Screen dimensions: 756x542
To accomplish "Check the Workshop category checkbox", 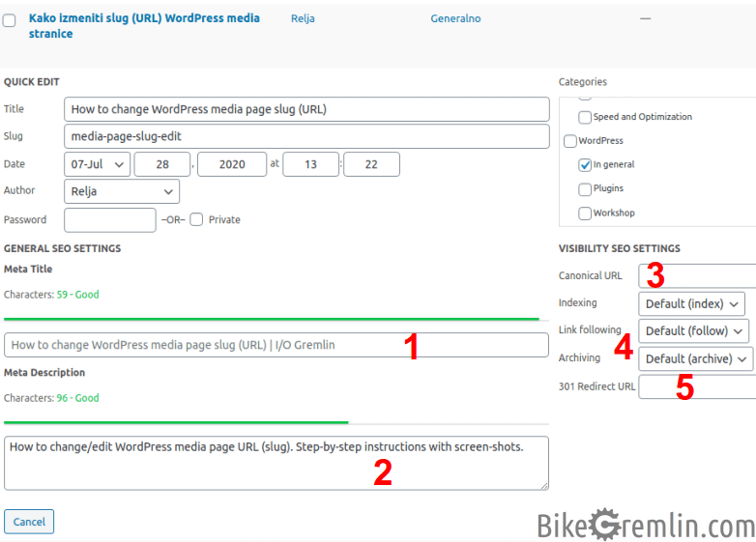I will (585, 213).
